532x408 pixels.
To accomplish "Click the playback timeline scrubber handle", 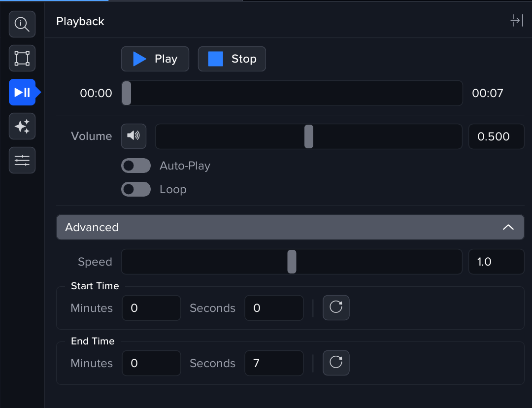I will [x=127, y=93].
